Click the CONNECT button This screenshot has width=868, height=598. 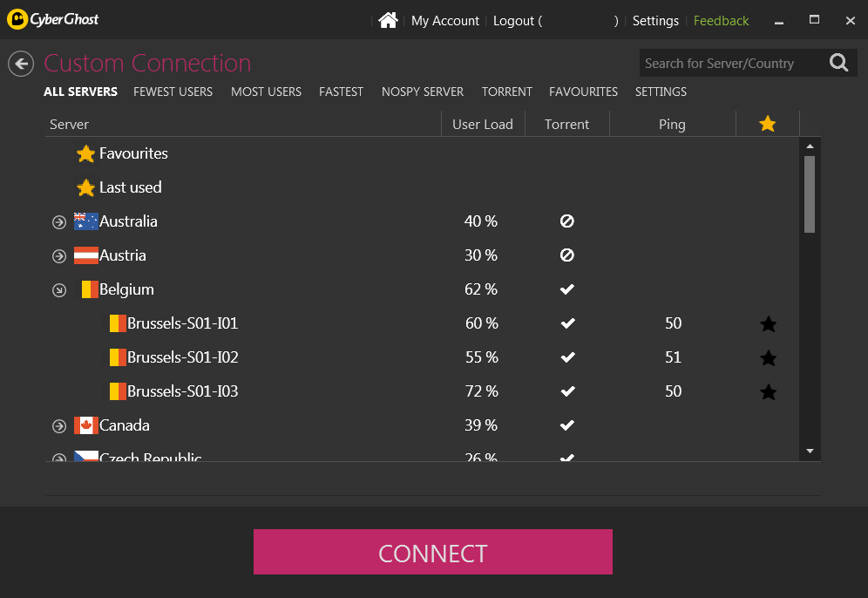point(433,552)
